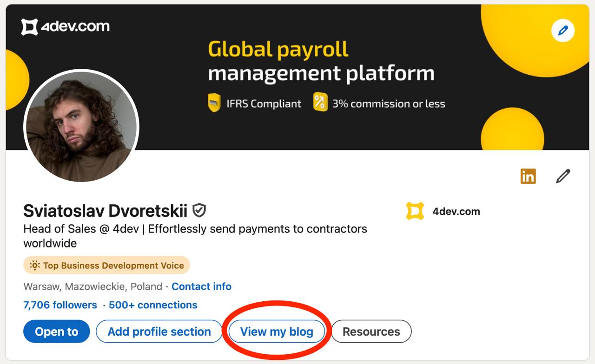Viewport: 595px width, 364px height.
Task: Click the gold LinkedIn premium icon
Action: (x=528, y=176)
